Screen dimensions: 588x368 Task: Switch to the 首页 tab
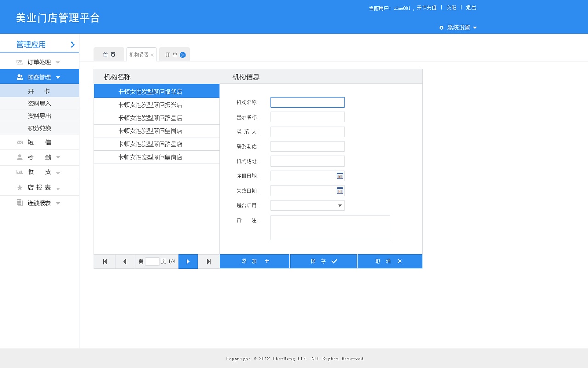point(109,54)
